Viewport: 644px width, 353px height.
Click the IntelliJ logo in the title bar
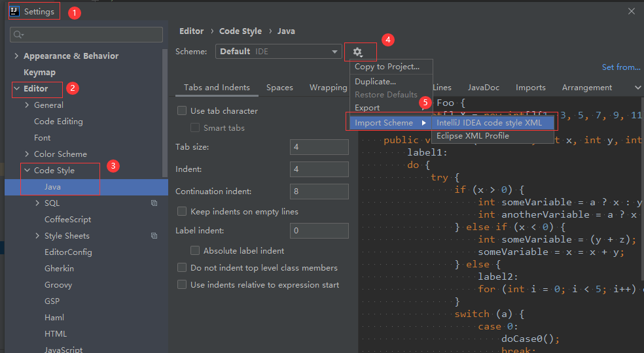[x=14, y=11]
